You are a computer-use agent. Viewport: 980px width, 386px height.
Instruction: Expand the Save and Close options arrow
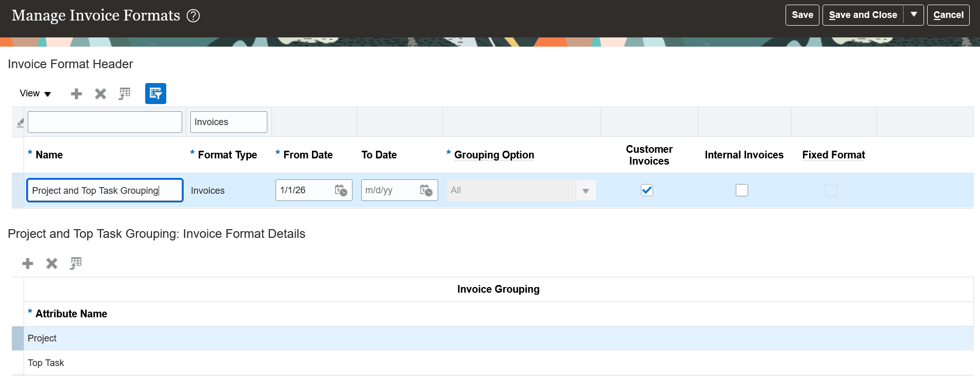(x=914, y=15)
